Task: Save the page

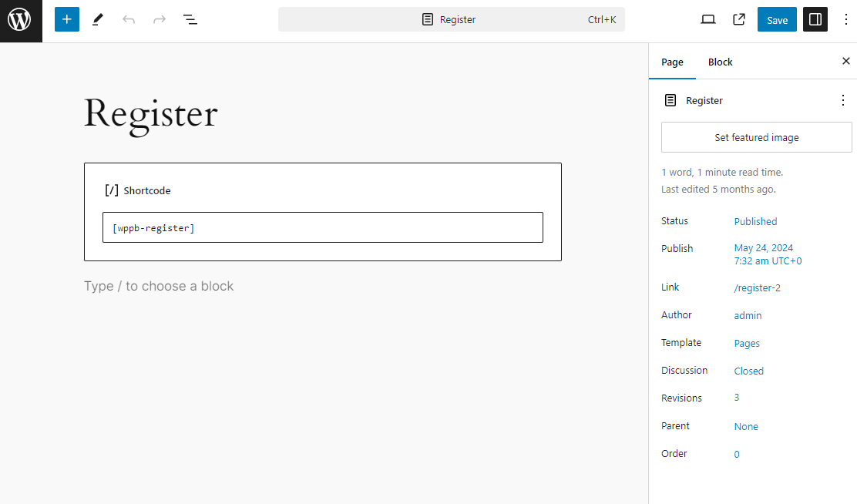Action: (x=776, y=19)
